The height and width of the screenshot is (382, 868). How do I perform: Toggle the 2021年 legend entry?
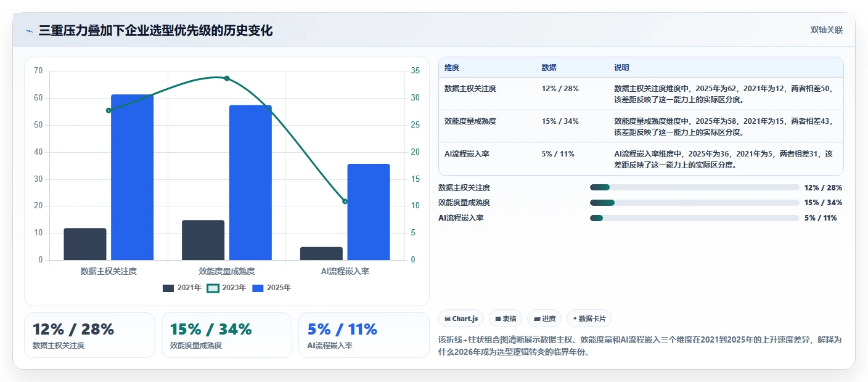click(x=182, y=288)
